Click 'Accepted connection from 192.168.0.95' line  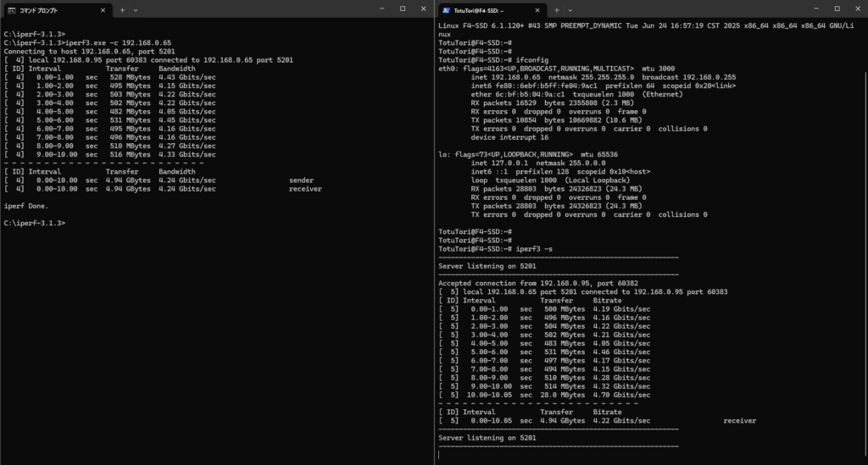pos(538,283)
